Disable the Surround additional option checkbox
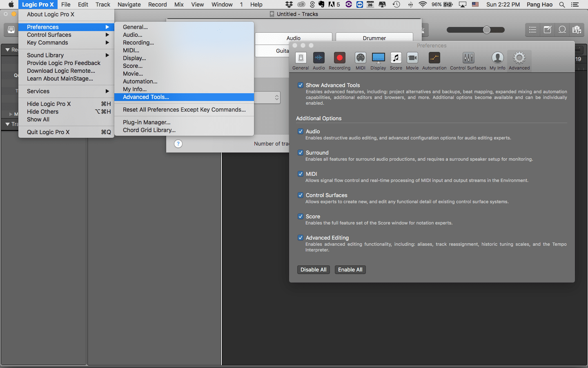588x368 pixels. [301, 153]
